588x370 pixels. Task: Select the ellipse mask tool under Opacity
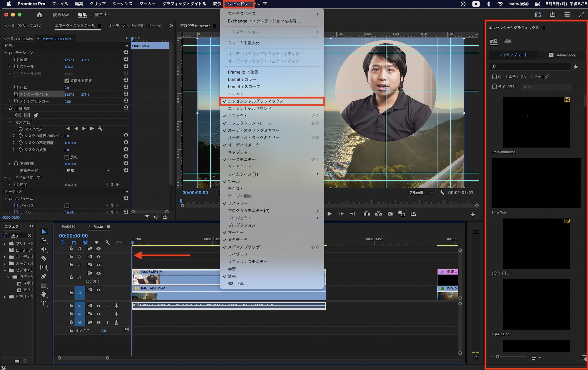18,115
